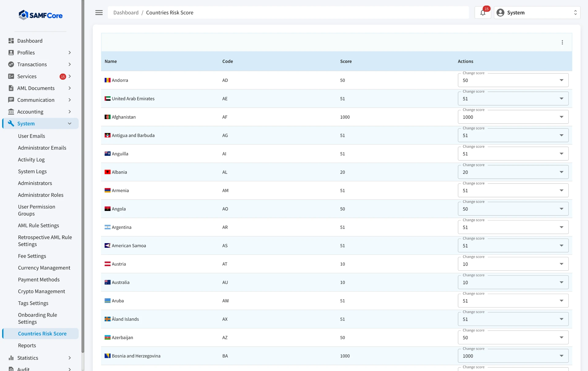Click the sidebar vertical scrollbar
This screenshot has height=371, width=588.
click(83, 176)
